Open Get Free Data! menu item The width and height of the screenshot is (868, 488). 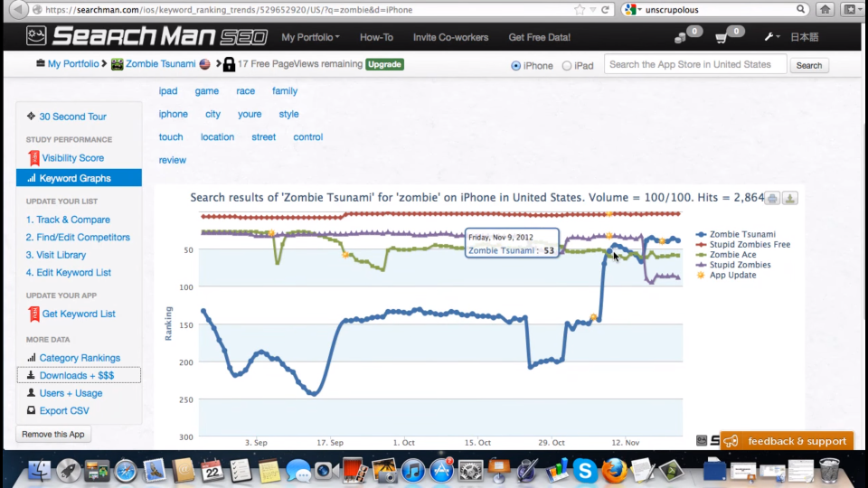(x=539, y=37)
